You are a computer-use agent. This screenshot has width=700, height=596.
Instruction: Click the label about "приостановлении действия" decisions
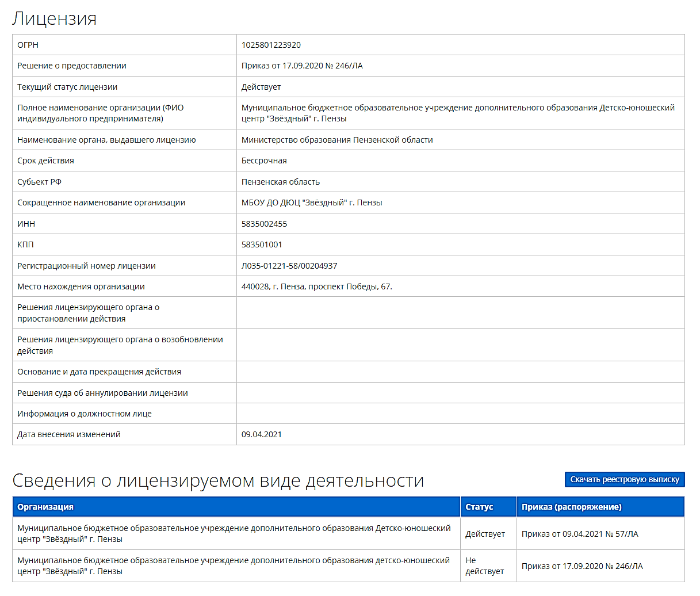[89, 313]
